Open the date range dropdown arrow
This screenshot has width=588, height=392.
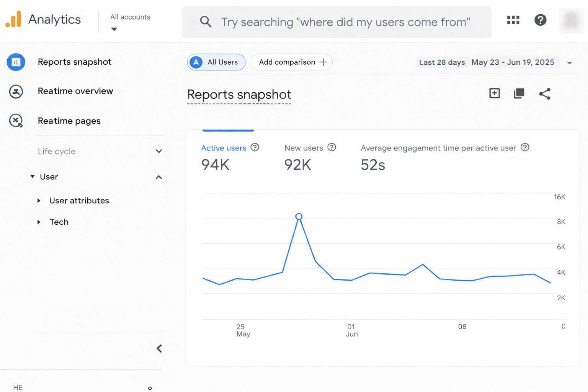(x=570, y=63)
